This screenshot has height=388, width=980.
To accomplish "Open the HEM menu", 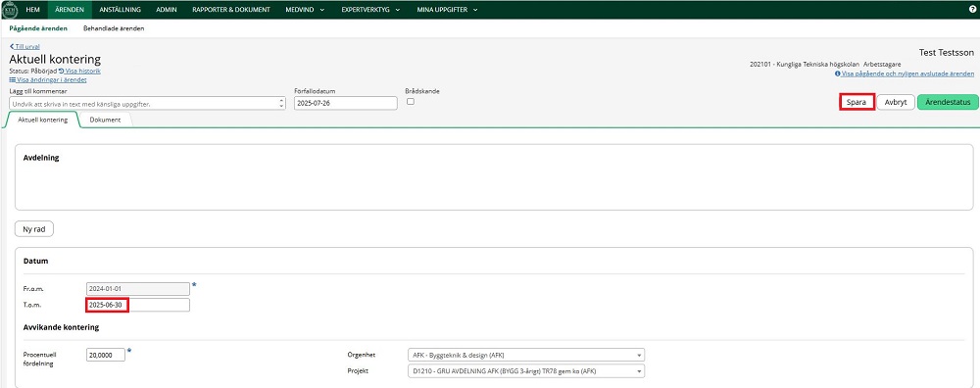I will (33, 10).
